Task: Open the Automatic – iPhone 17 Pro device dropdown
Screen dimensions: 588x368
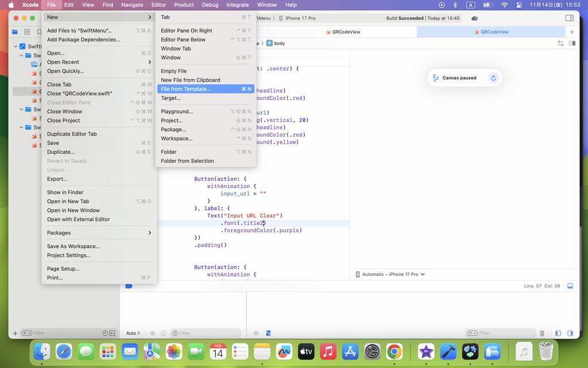Action: tap(390, 274)
